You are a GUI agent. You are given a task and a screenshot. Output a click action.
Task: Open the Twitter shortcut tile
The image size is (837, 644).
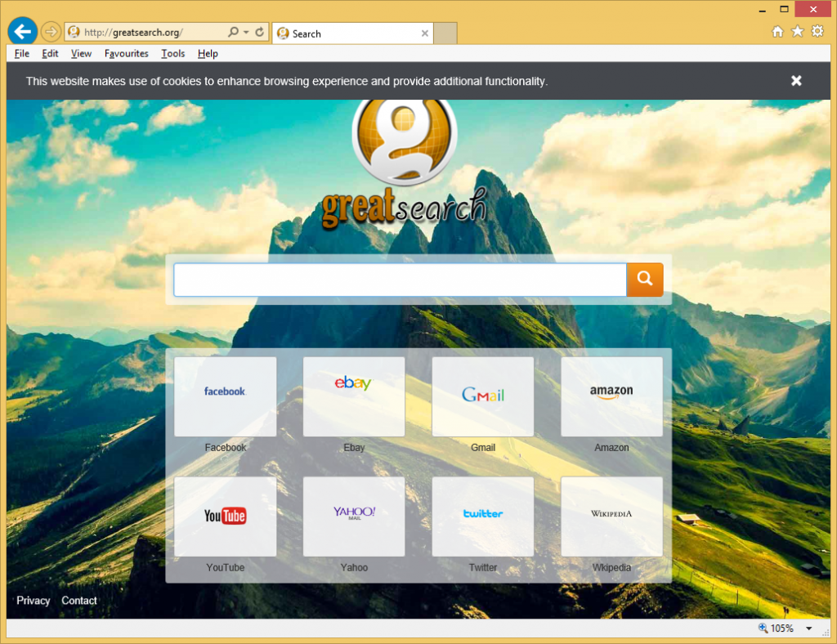point(482,517)
